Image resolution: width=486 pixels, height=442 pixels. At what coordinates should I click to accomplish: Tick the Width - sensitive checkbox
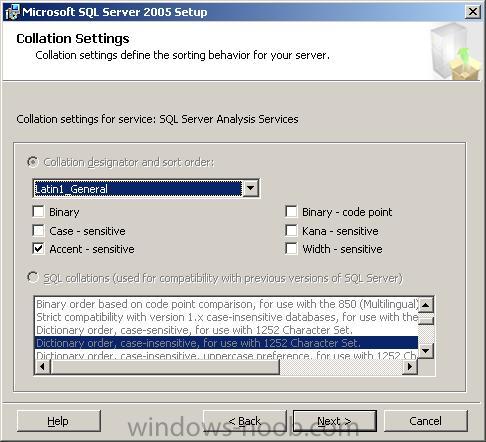[x=291, y=249]
